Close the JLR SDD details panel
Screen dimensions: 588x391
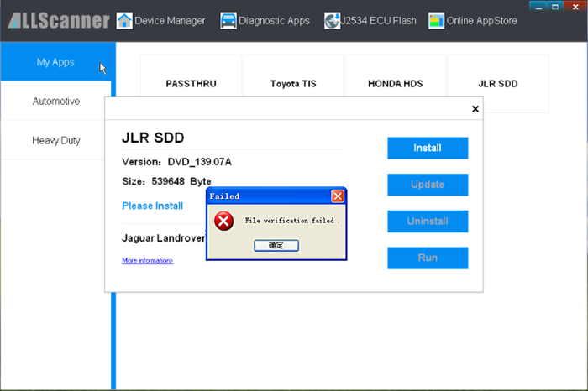[x=475, y=109]
